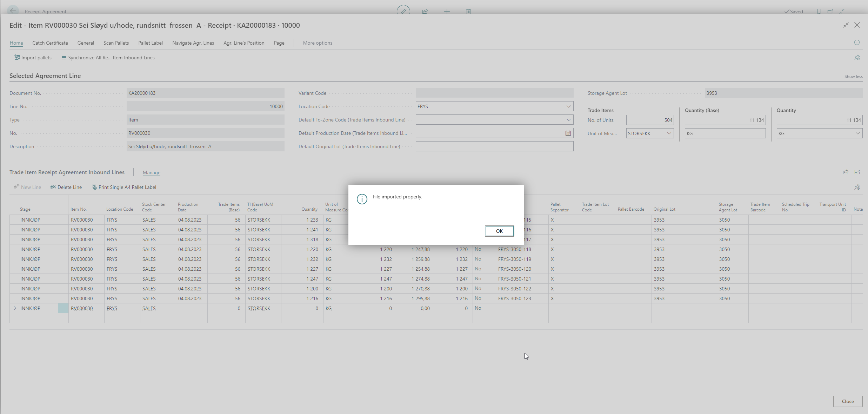Click back arrow beside Receipt Agreement

(x=13, y=11)
